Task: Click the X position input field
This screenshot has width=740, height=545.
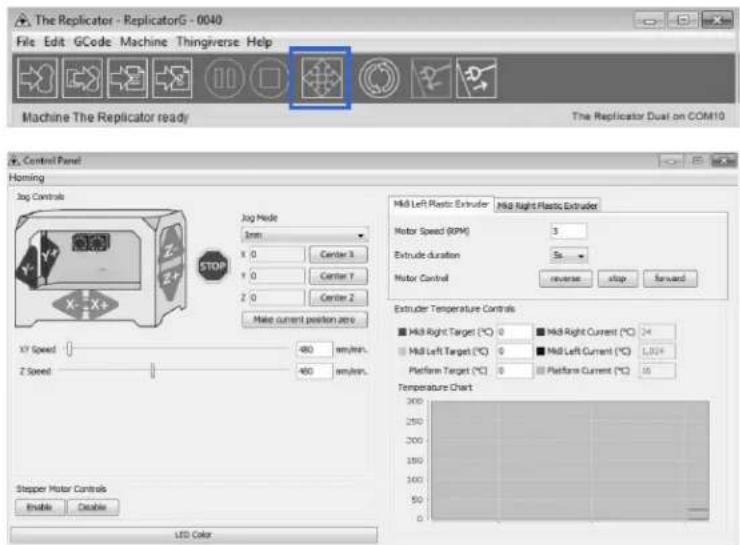Action: (x=277, y=254)
